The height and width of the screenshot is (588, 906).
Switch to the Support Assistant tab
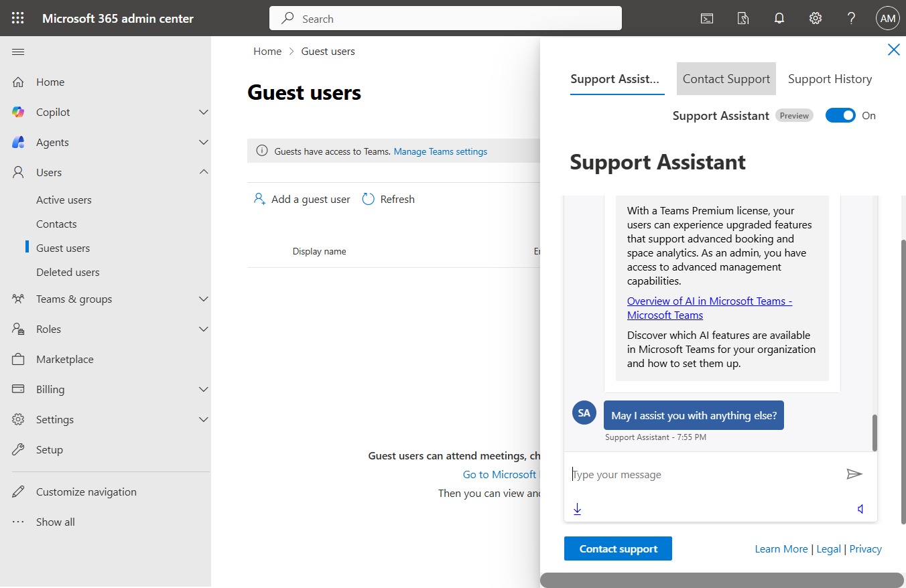pos(617,79)
